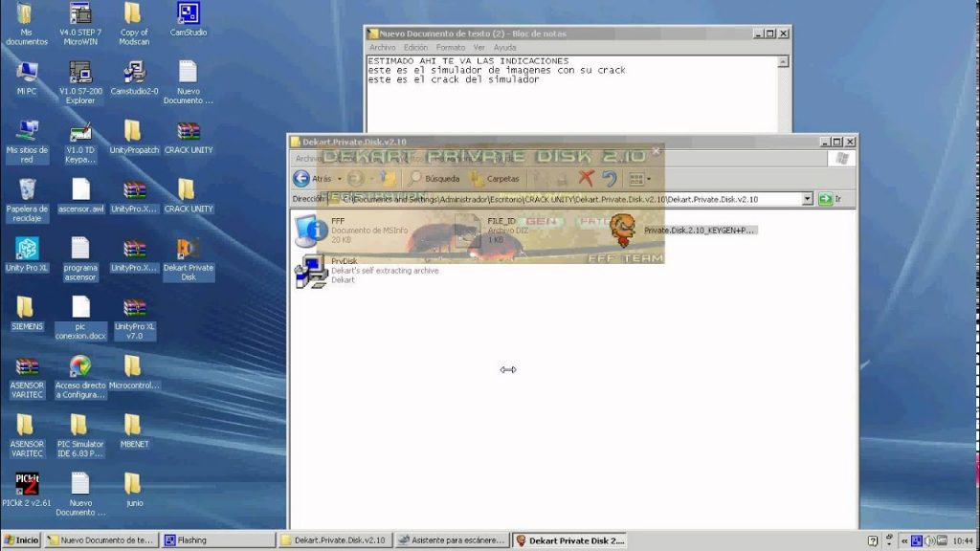
Task: Select the V1.0 S7-200 Explorer icon
Action: coord(80,82)
